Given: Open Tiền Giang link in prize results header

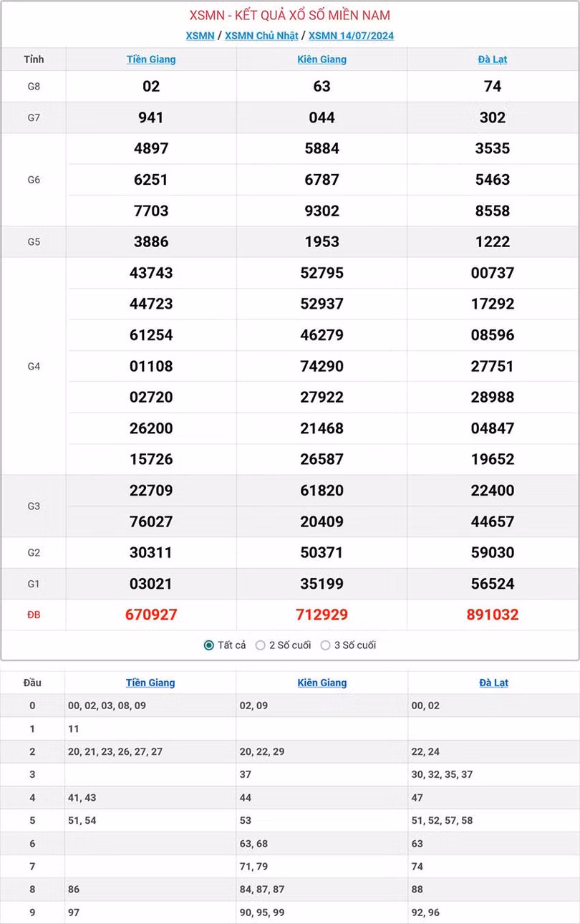Looking at the screenshot, I should click(151, 59).
